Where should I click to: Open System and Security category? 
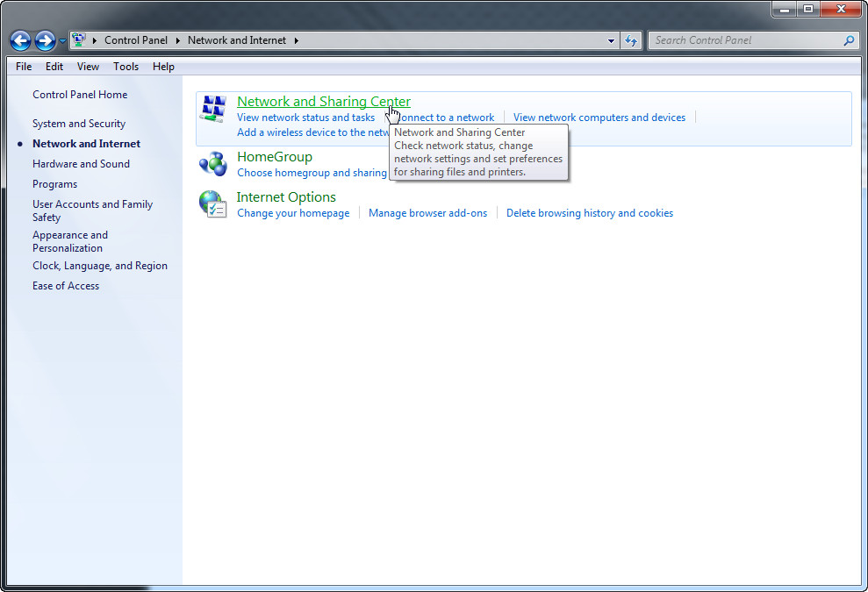[79, 124]
